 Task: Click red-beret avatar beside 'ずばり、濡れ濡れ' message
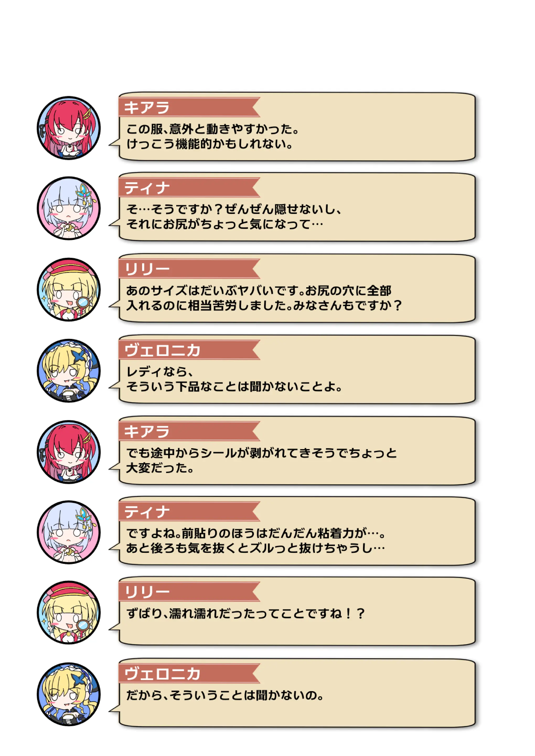[68, 613]
